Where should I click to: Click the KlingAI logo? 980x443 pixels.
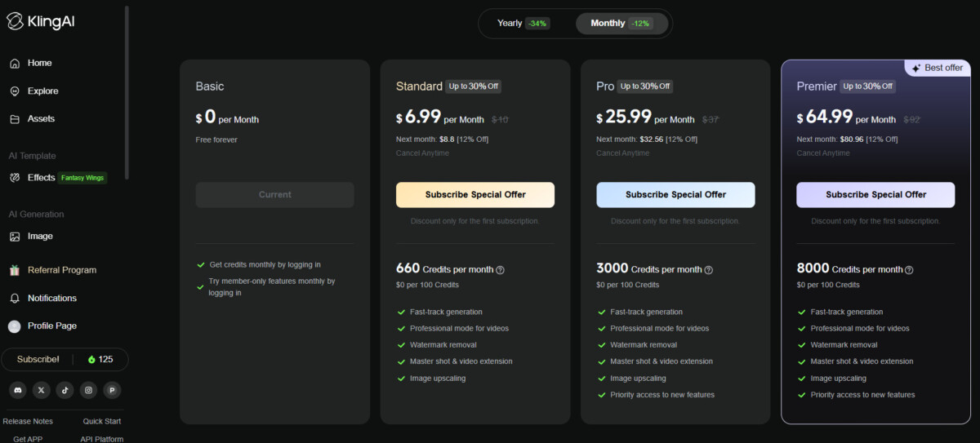click(42, 22)
